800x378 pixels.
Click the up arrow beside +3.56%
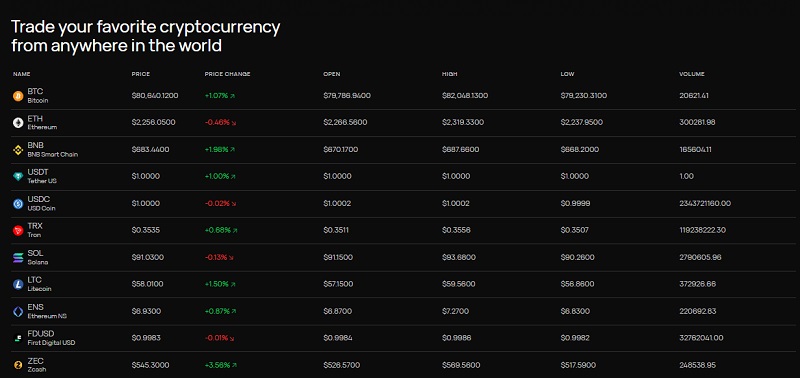tap(235, 365)
